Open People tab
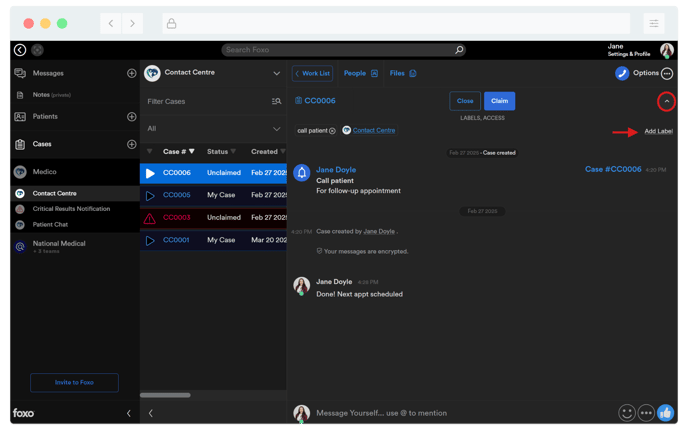The width and height of the screenshot is (688, 430). tap(360, 73)
